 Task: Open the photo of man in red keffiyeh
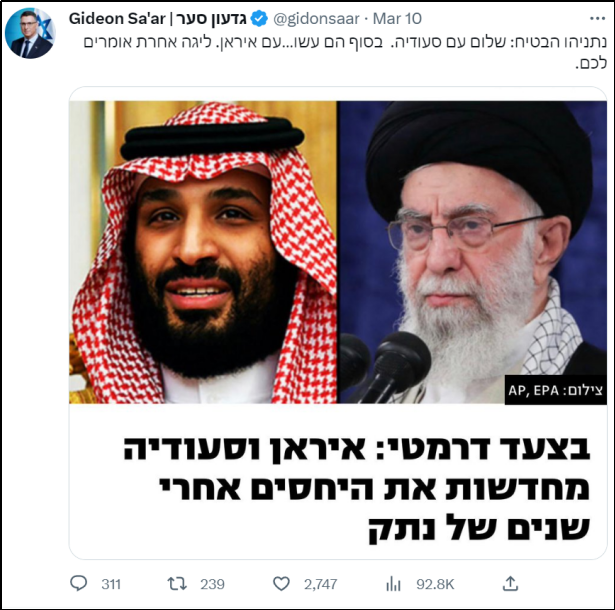[203, 252]
